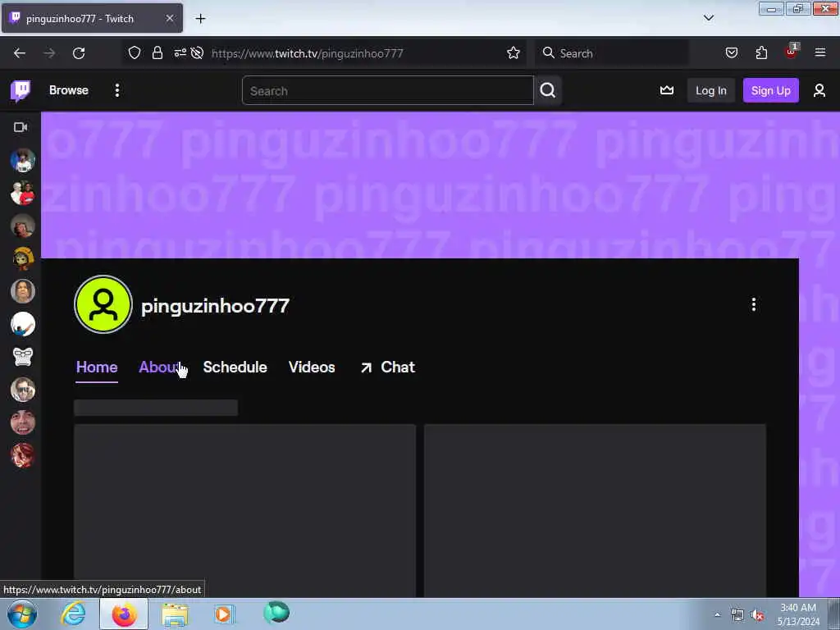Click the purple Sign Up button
The width and height of the screenshot is (840, 630).
tap(770, 90)
